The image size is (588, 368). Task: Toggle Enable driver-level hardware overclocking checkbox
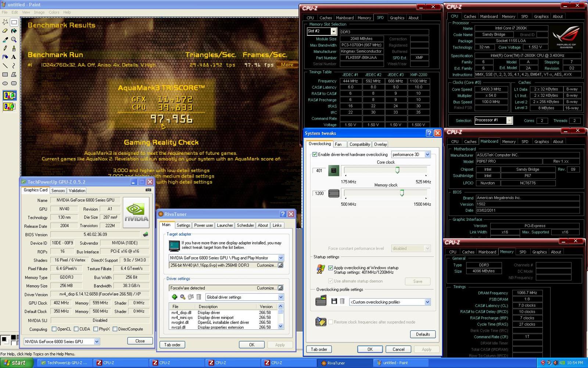(x=315, y=155)
